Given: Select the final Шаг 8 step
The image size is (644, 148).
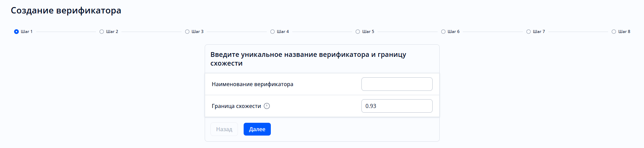Looking at the screenshot, I should click(x=614, y=32).
